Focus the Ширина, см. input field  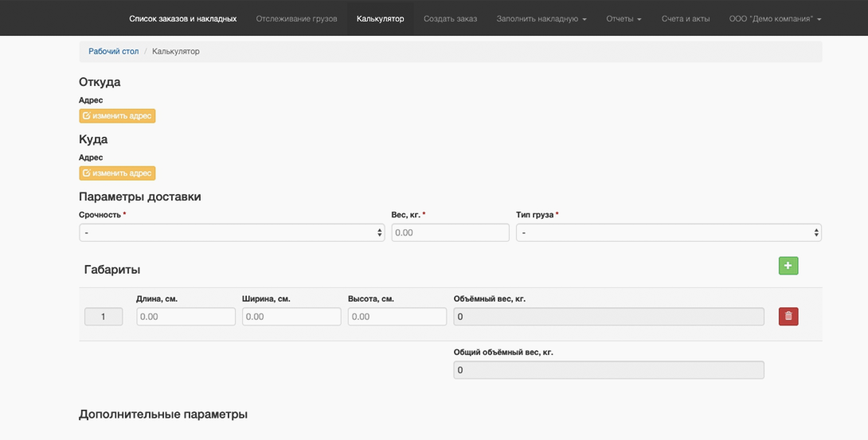(x=291, y=317)
